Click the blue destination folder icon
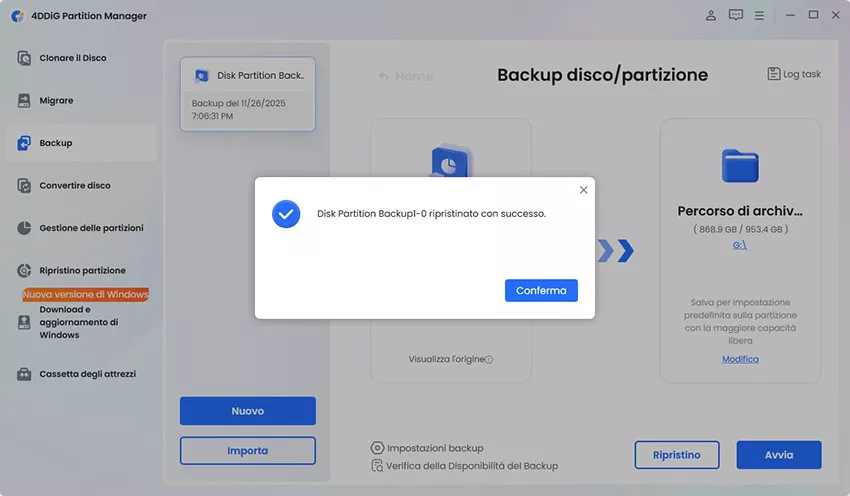Screen dimensions: 850x496 (x=740, y=166)
